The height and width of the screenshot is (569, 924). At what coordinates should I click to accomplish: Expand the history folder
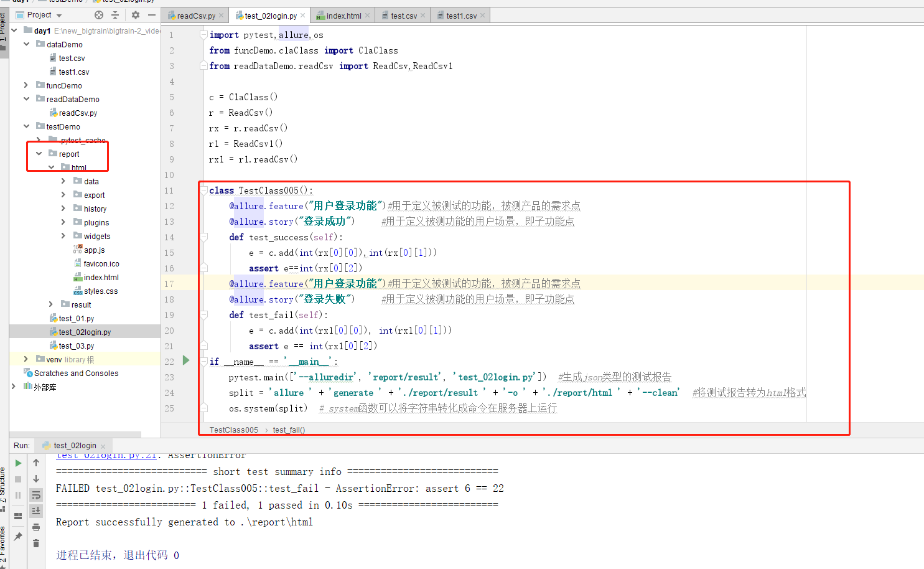[63, 209]
